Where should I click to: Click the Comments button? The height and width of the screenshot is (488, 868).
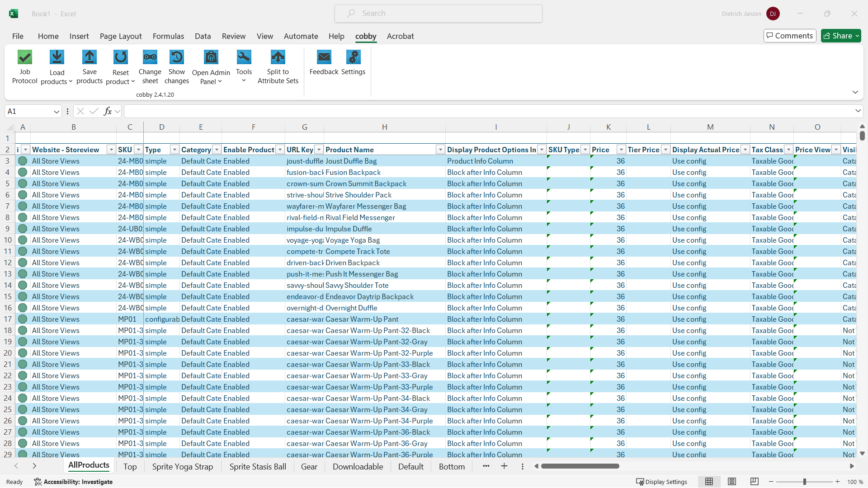789,36
